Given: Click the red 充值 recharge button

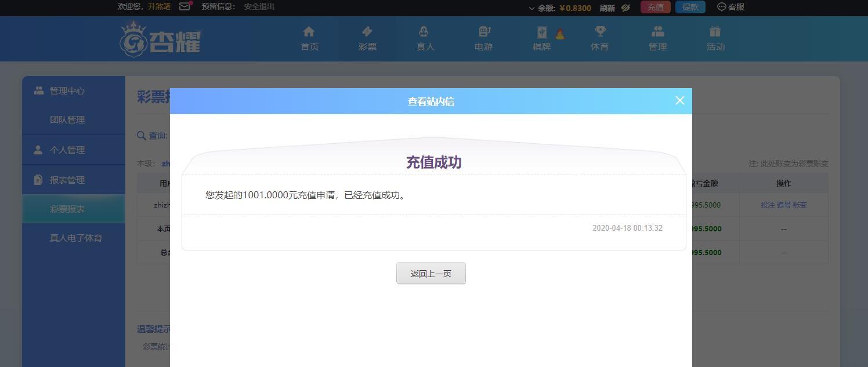Looking at the screenshot, I should [x=656, y=7].
